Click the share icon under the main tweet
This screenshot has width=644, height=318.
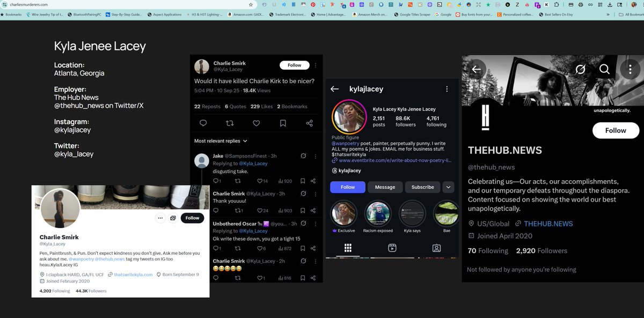tap(309, 123)
